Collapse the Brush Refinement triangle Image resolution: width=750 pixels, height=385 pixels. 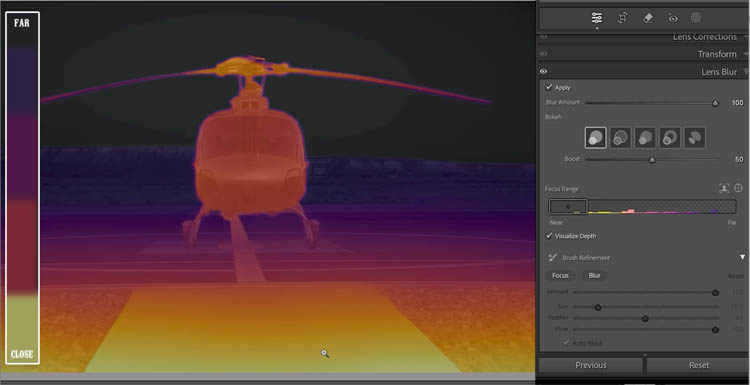742,257
